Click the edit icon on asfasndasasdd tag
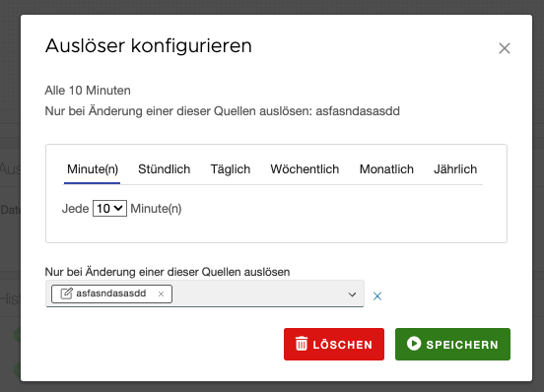The height and width of the screenshot is (392, 544). (x=67, y=294)
